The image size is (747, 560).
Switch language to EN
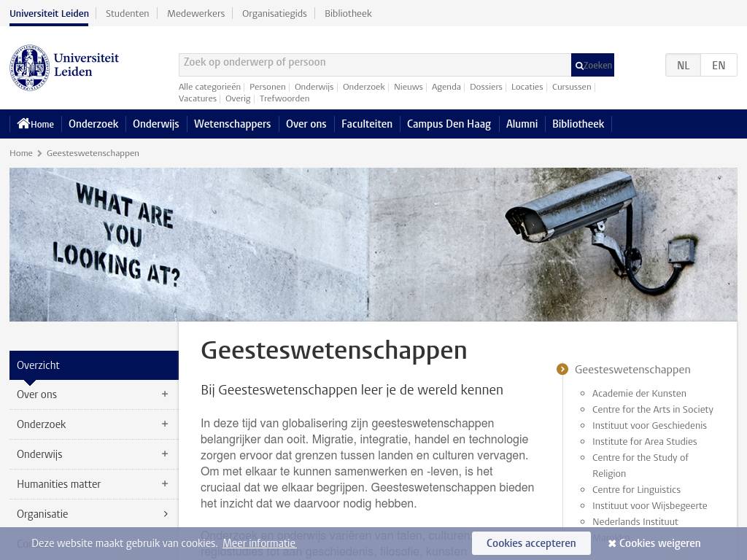click(719, 66)
